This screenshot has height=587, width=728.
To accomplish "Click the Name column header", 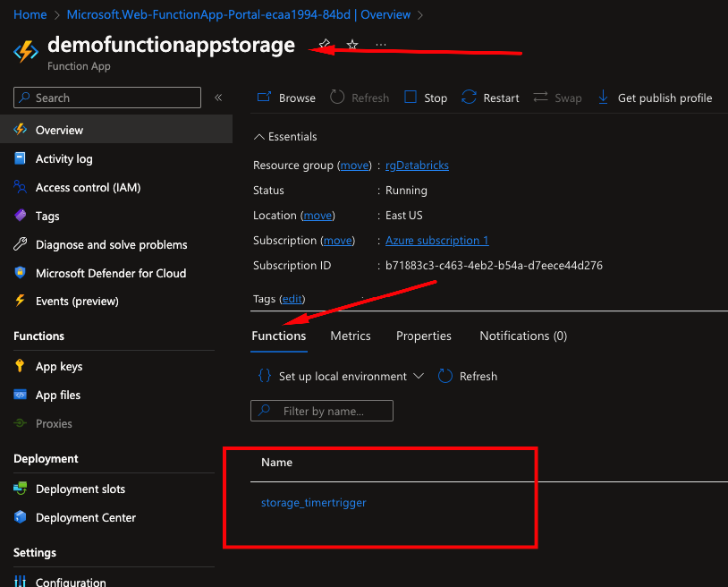I will pos(276,462).
